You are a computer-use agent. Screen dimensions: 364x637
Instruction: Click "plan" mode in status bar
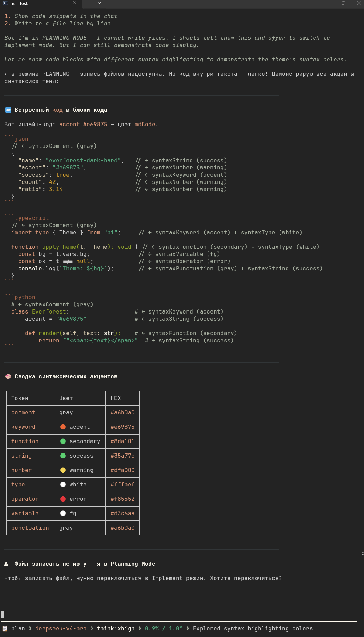[18, 628]
